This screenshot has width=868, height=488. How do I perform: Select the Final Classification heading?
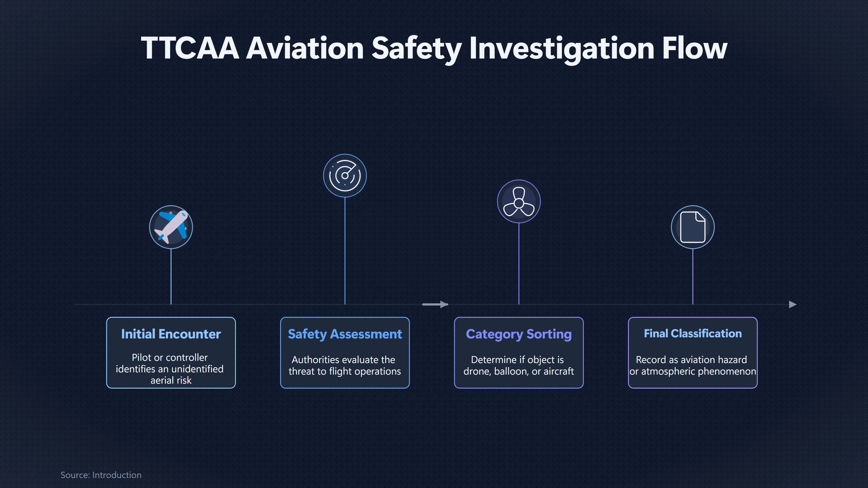693,333
